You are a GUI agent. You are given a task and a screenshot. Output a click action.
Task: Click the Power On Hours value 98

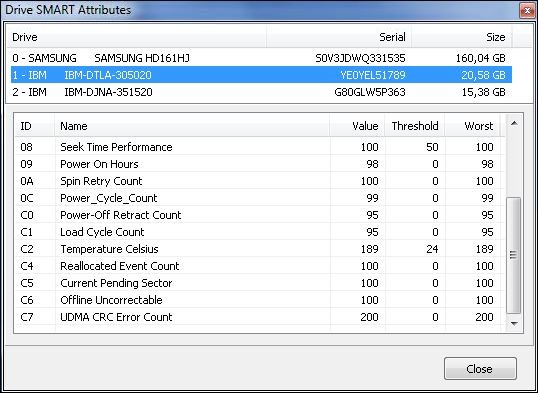372,164
